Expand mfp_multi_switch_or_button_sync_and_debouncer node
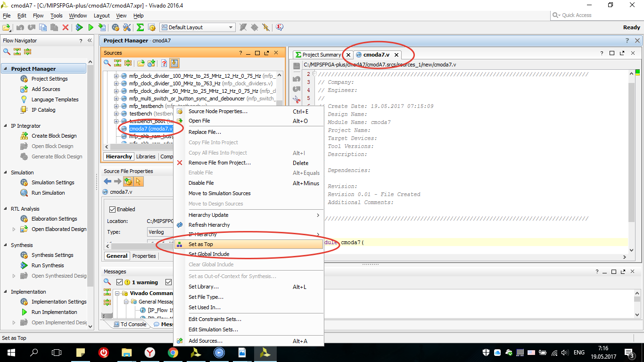Image resolution: width=644 pixels, height=362 pixels. tap(116, 99)
